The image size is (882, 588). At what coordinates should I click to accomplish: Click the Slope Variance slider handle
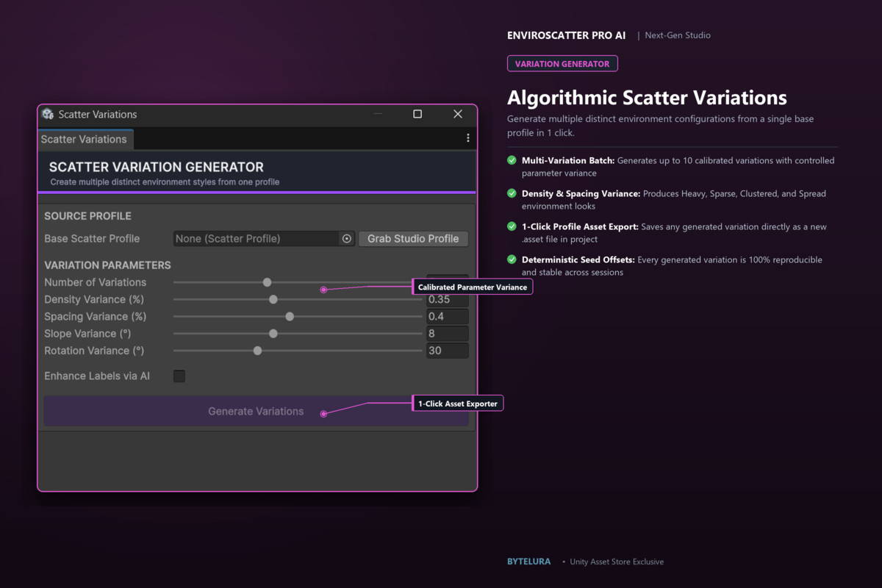click(273, 334)
